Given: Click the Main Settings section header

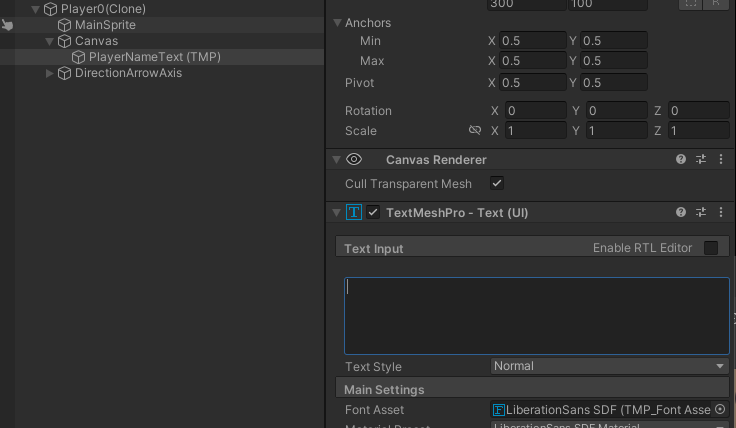Looking at the screenshot, I should 532,389.
